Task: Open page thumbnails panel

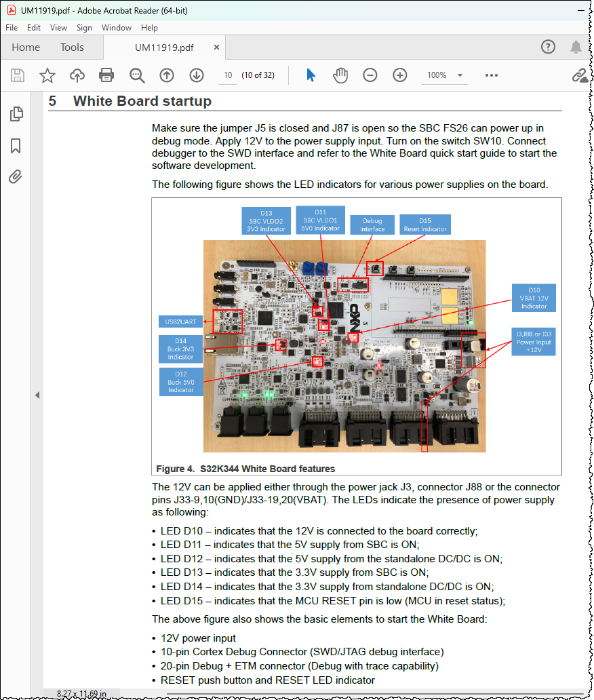Action: (16, 114)
